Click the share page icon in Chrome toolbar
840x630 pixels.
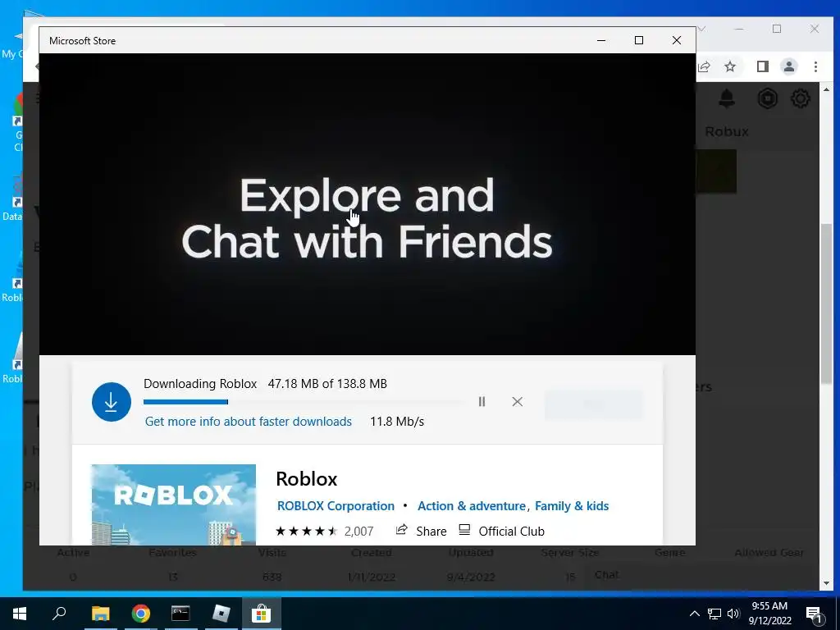pos(704,66)
